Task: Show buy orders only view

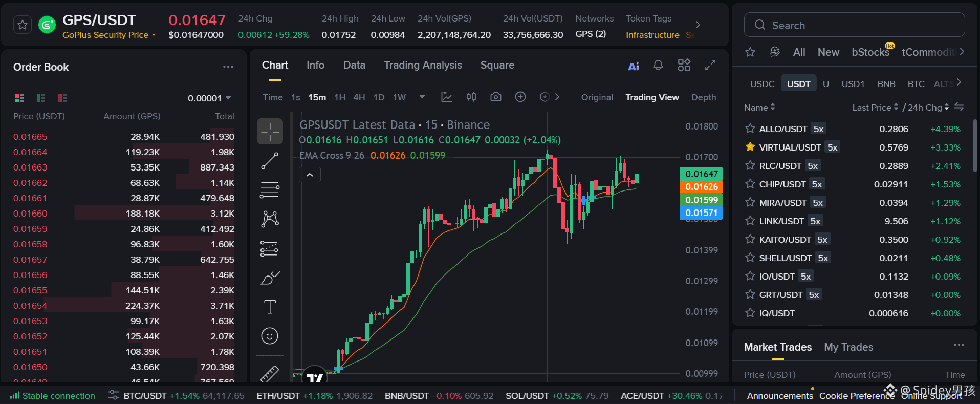Action: coord(41,98)
